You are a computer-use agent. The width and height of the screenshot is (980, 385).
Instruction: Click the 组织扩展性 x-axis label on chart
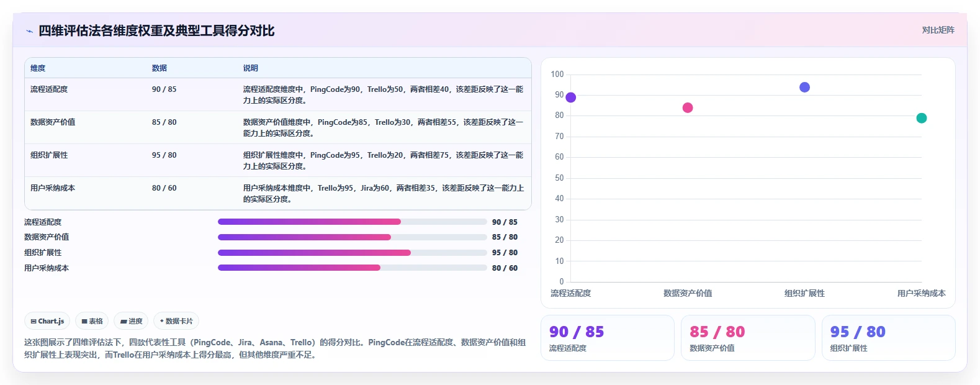click(x=804, y=293)
